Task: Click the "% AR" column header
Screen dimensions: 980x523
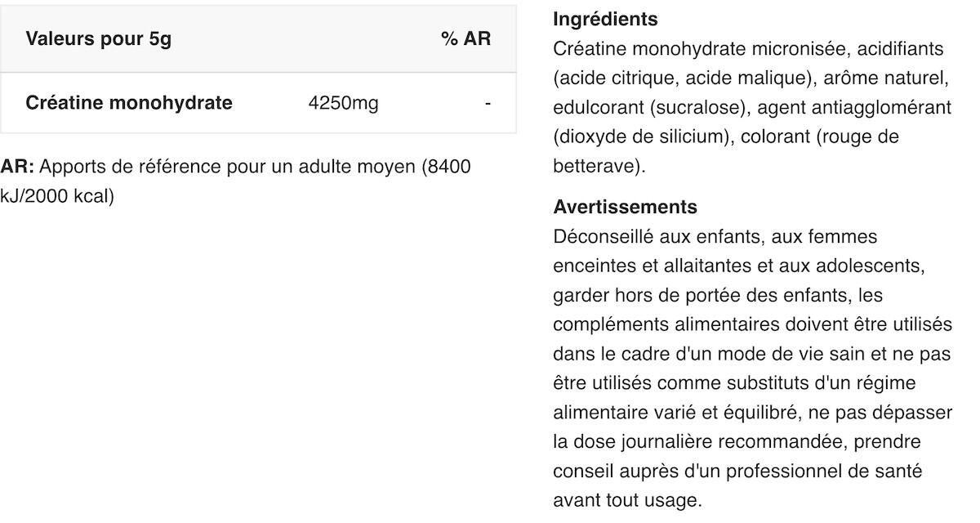Action: click(465, 39)
